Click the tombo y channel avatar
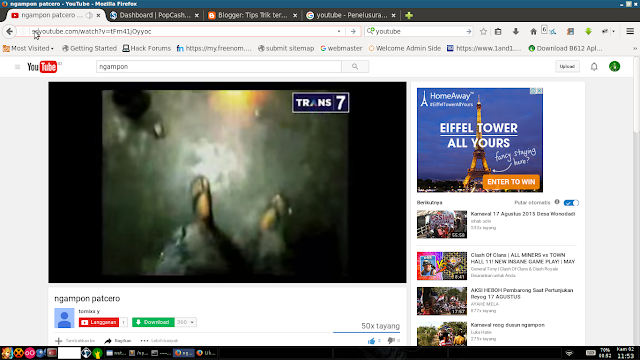 pos(64,318)
